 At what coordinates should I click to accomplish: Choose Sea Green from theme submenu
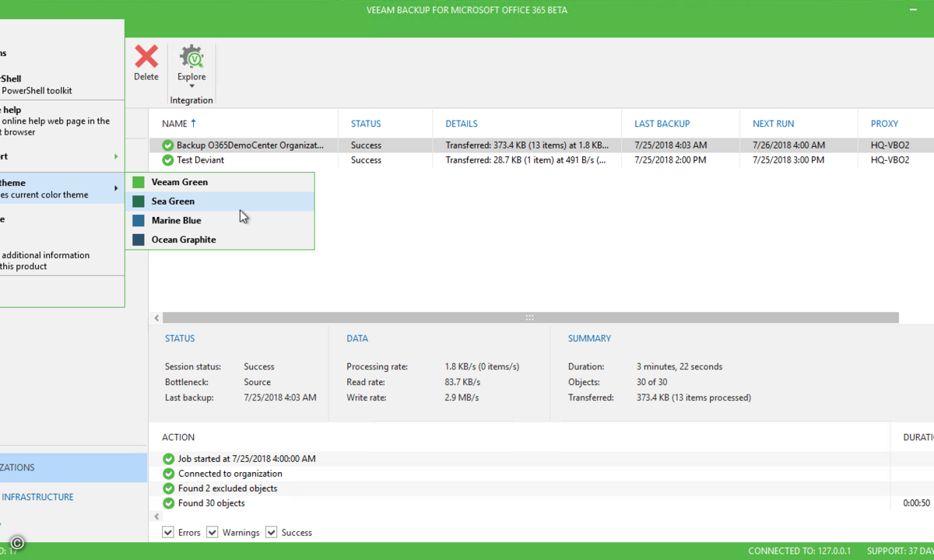(x=220, y=201)
